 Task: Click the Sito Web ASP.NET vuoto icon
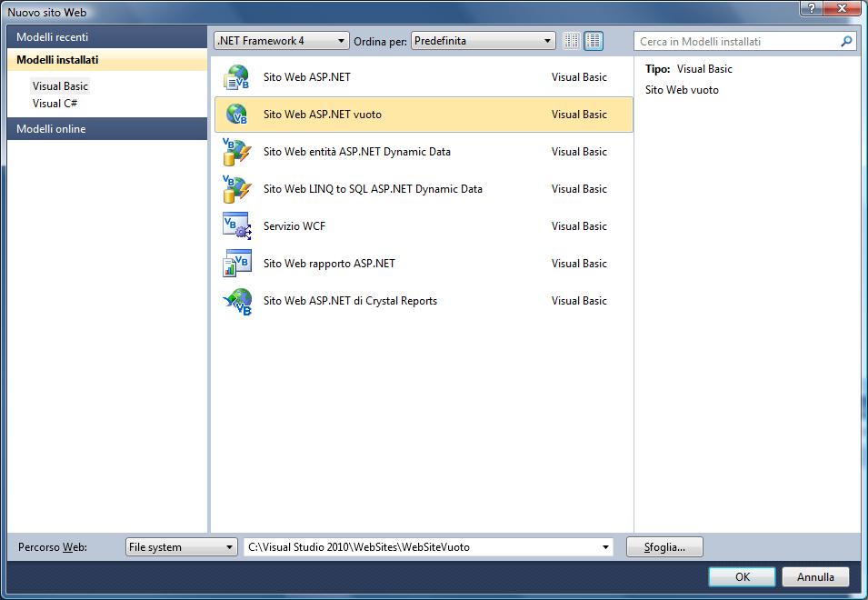click(x=236, y=115)
